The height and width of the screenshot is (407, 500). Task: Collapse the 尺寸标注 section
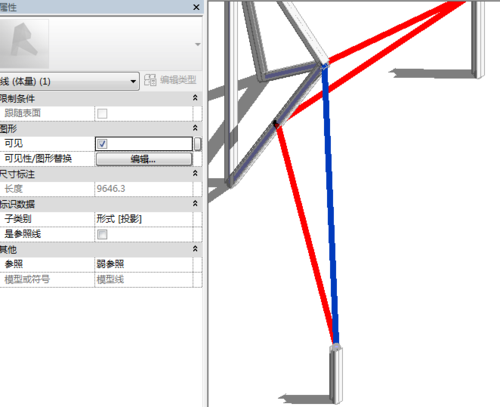point(195,173)
